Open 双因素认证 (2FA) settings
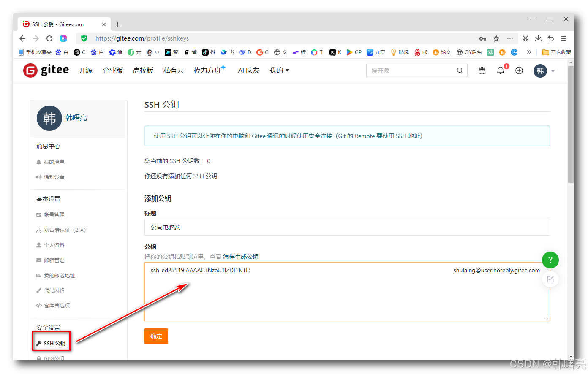Image resolution: width=588 pixels, height=374 pixels. tap(61, 230)
